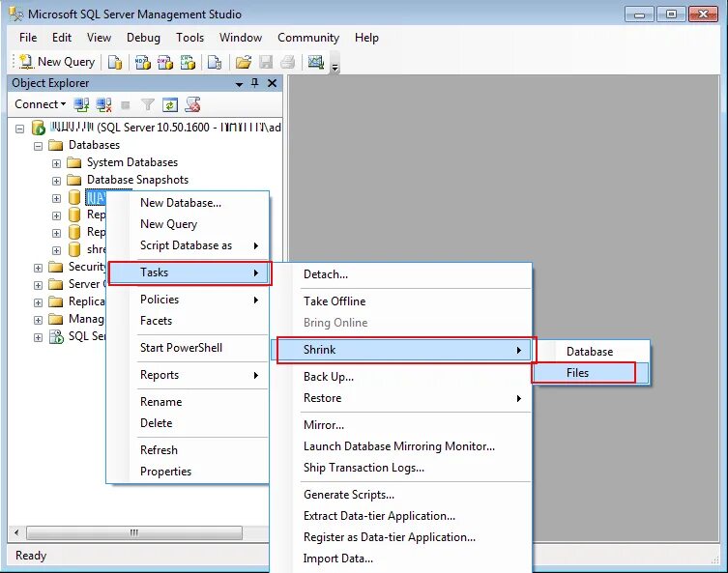Open the Script Database as submenu

pos(188,245)
